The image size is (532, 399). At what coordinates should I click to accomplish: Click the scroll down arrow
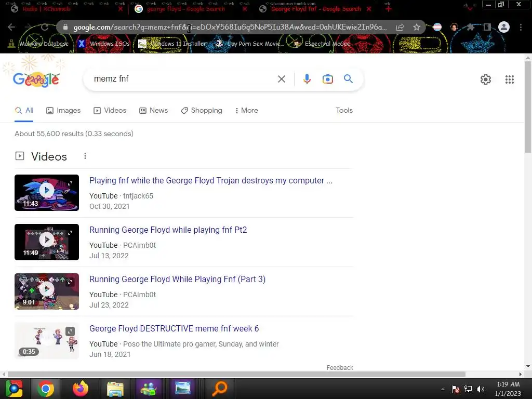coord(528,366)
